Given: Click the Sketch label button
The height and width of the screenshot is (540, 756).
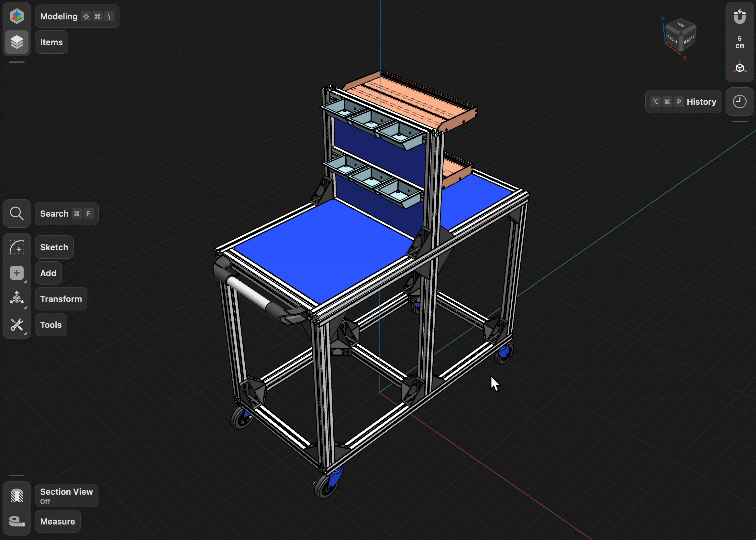Looking at the screenshot, I should (x=54, y=247).
